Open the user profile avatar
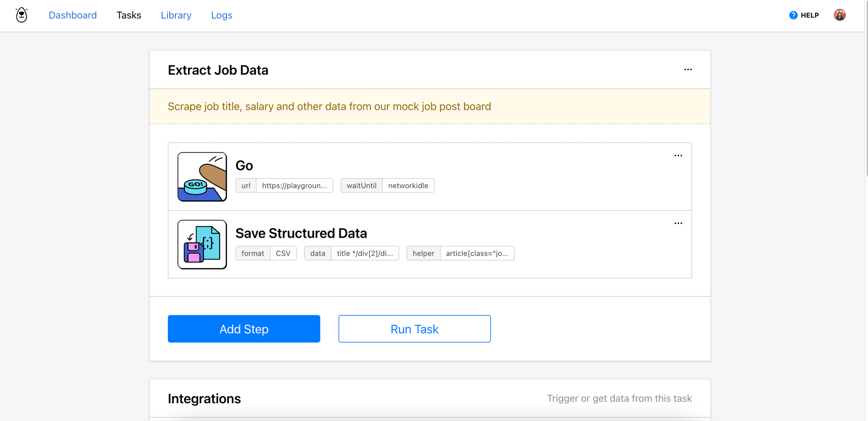 pyautogui.click(x=839, y=15)
